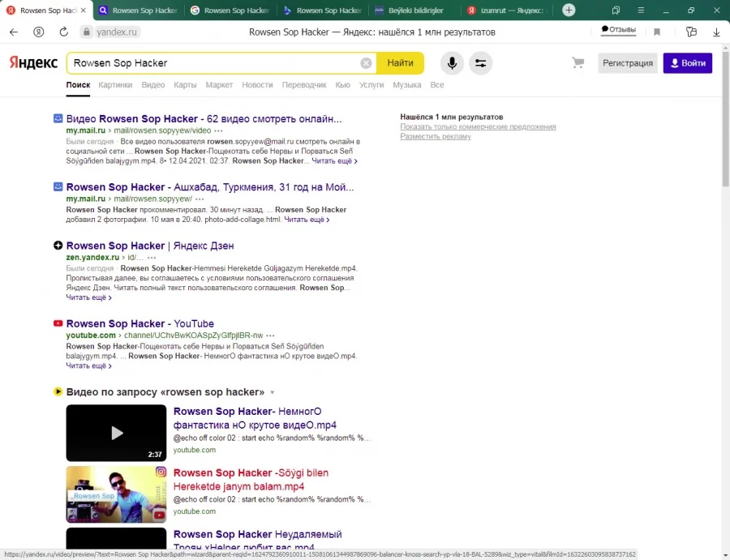Screen dimensions: 730x560
Task: Expand 'Читать ещё' under the Яндекс Дзен result
Action: tap(88, 297)
